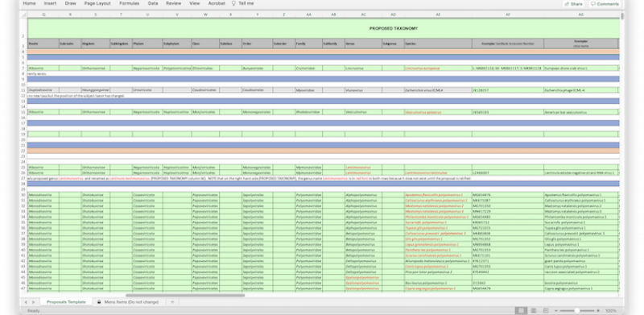Click the vertical scrollbar thumb
644x315 pixels.
pos(622,16)
